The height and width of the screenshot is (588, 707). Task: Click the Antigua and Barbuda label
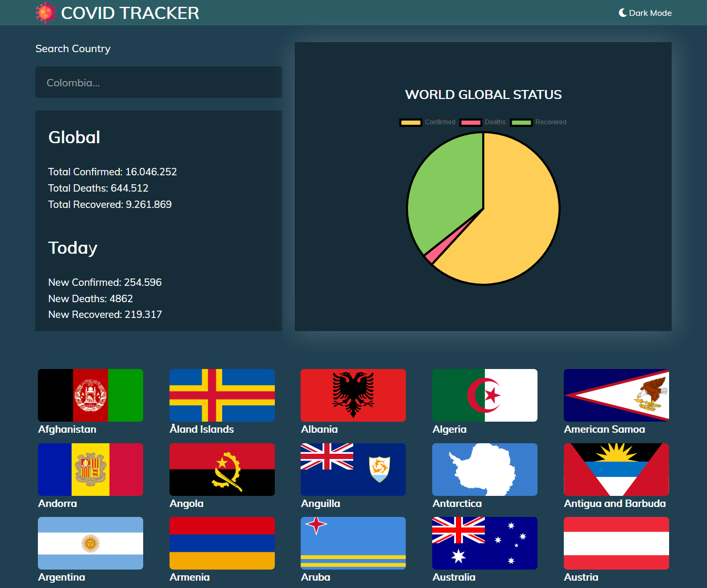615,503
